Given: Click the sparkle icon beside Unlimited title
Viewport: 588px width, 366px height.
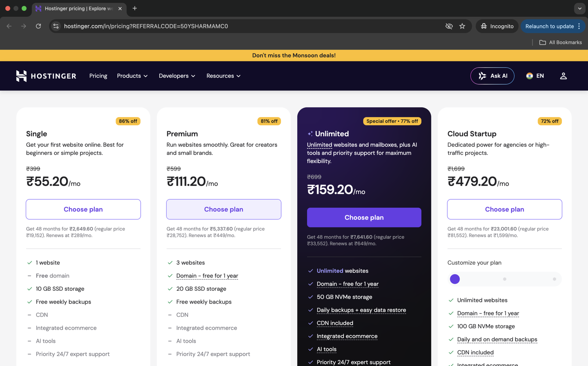Looking at the screenshot, I should (310, 134).
